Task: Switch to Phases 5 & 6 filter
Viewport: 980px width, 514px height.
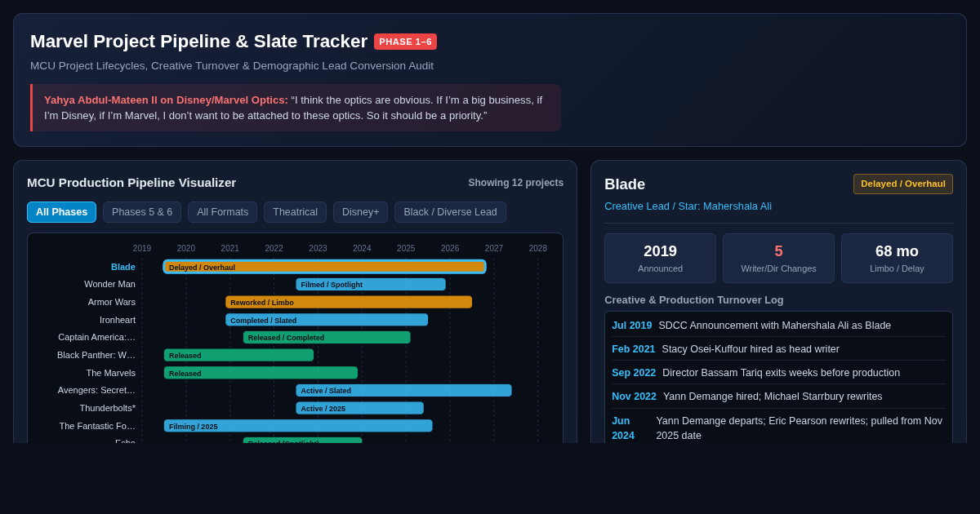Action: click(x=142, y=212)
